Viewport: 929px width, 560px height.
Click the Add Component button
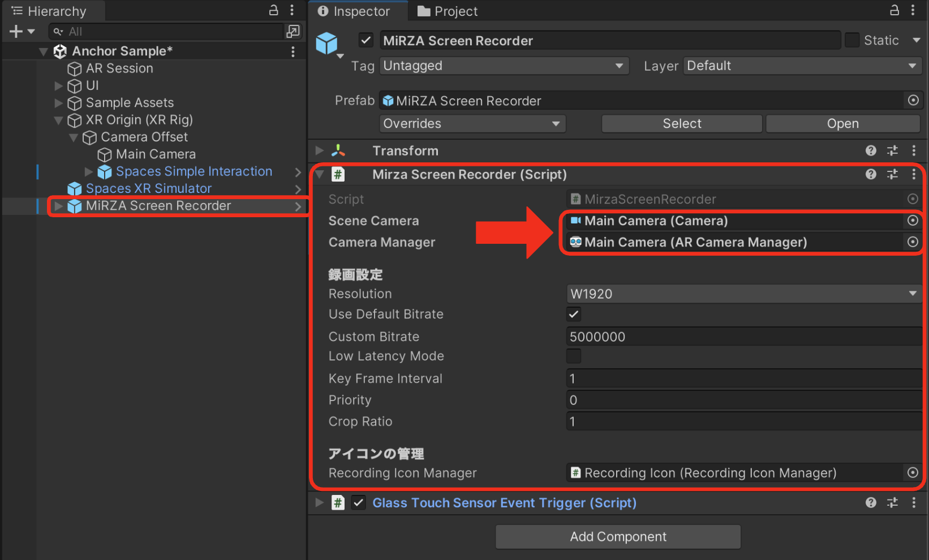point(618,537)
